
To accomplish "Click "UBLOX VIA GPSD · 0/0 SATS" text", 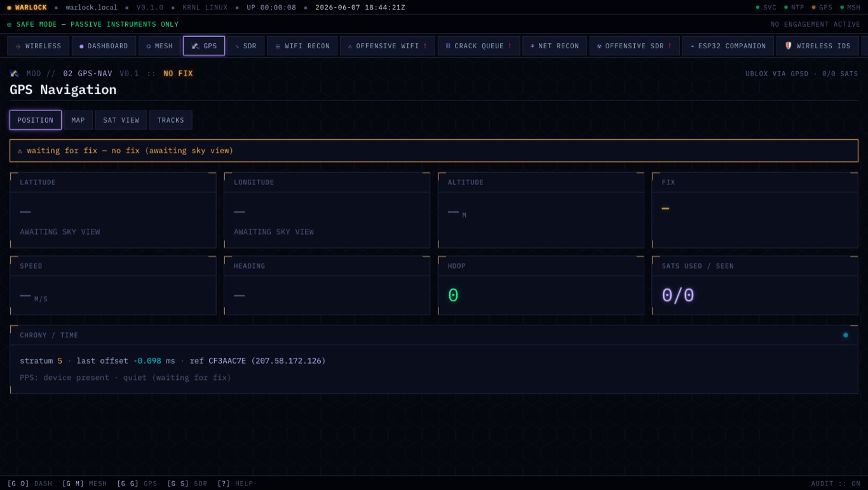I will 802,74.
